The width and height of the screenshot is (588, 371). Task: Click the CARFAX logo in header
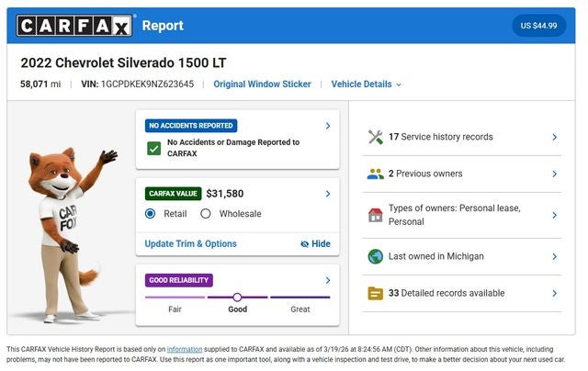coord(75,26)
